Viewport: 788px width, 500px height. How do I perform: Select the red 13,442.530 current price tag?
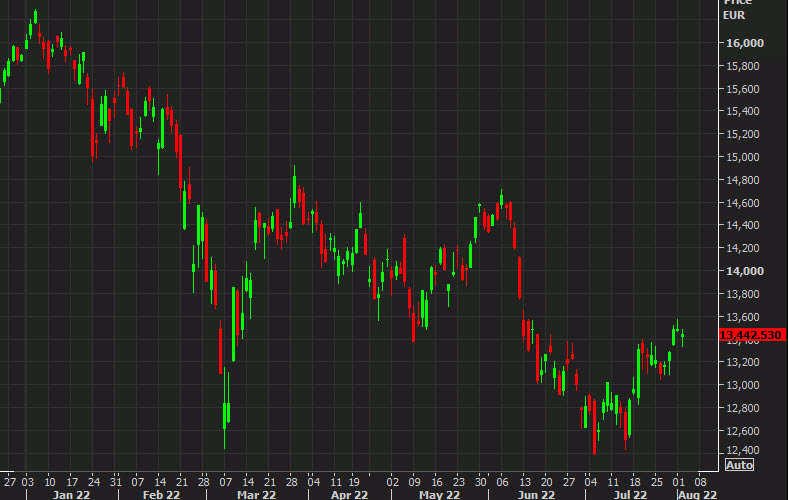[752, 335]
